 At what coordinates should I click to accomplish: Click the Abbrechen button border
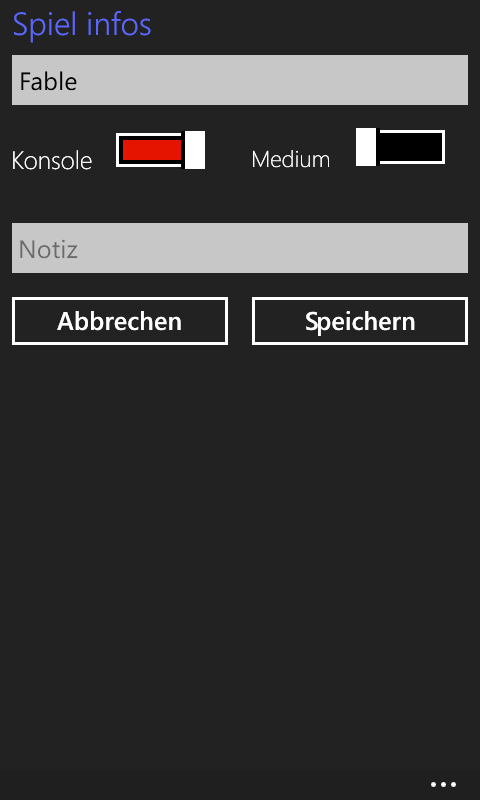[x=120, y=299]
